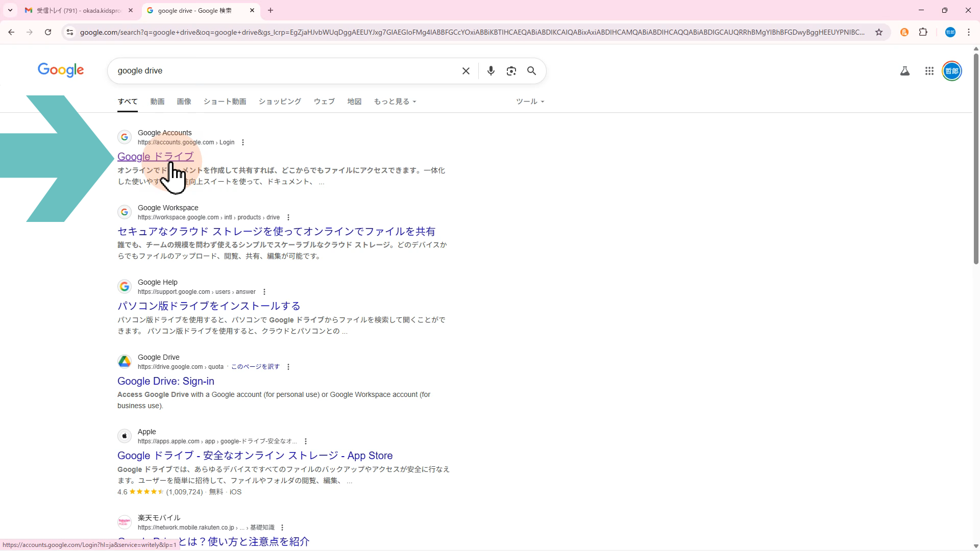Click the voice search microphone icon
This screenshot has height=551, width=980.
491,71
